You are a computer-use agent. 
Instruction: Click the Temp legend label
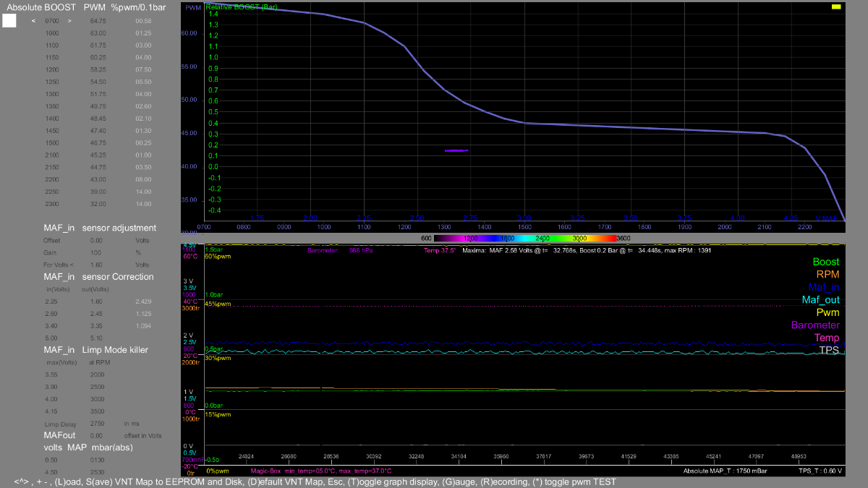(827, 338)
